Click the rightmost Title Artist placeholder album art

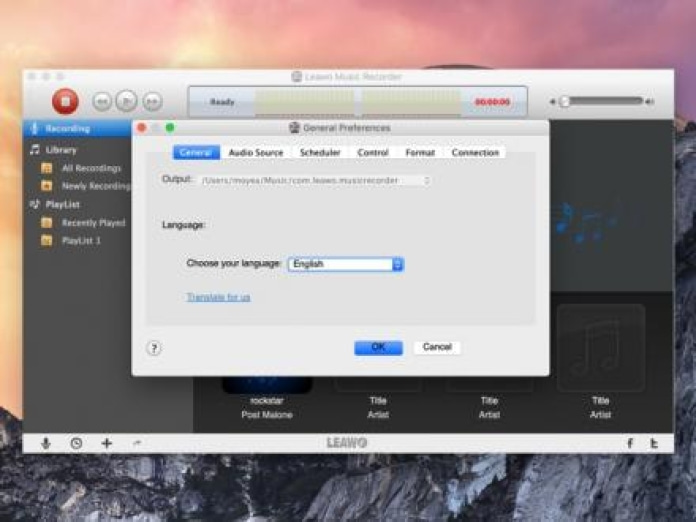point(601,348)
